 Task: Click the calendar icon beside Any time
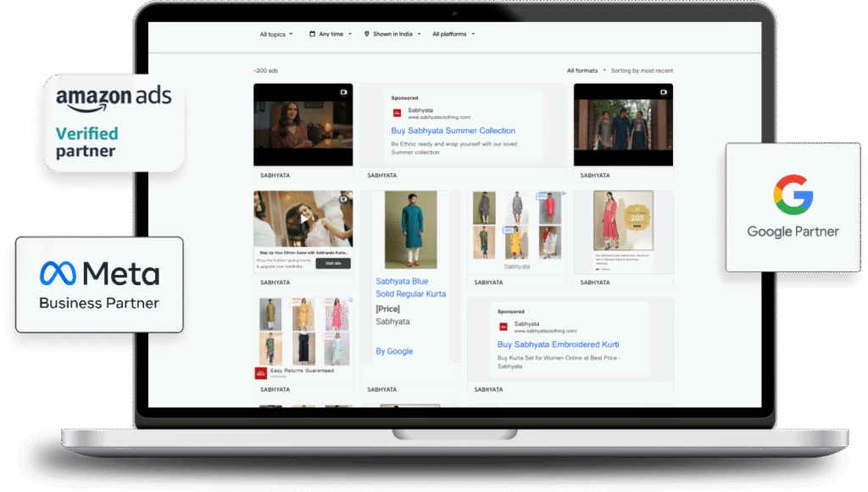pyautogui.click(x=312, y=35)
